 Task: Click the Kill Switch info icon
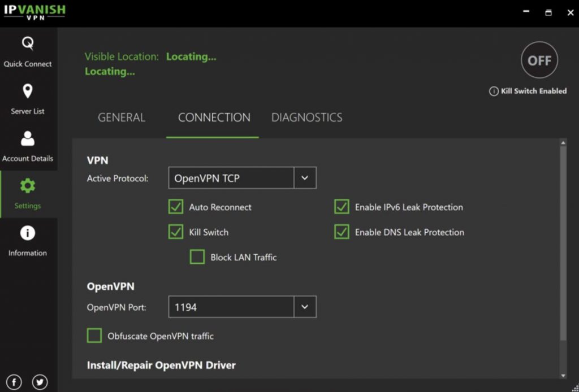[494, 91]
